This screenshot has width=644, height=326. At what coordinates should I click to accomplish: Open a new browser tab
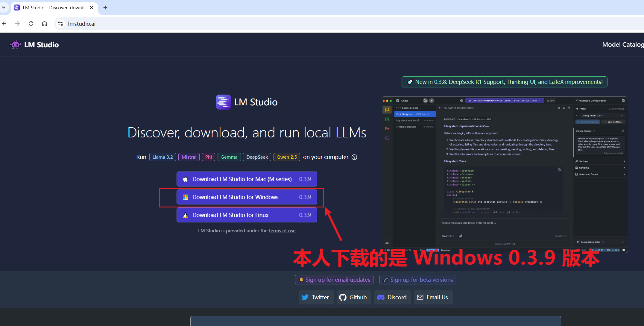point(105,7)
